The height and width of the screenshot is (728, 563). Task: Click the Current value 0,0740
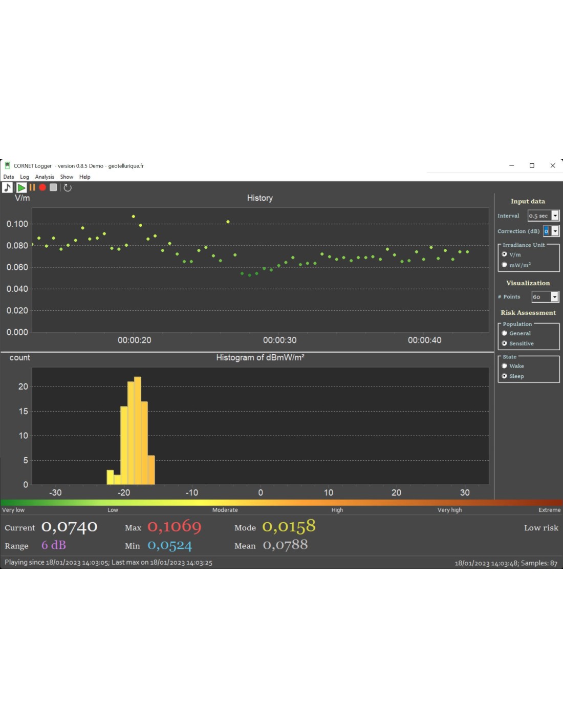[70, 527]
